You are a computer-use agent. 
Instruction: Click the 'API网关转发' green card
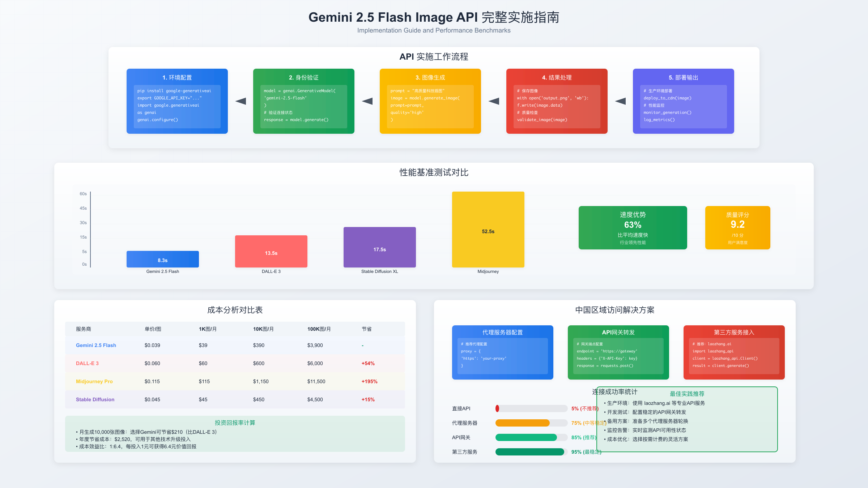(618, 352)
